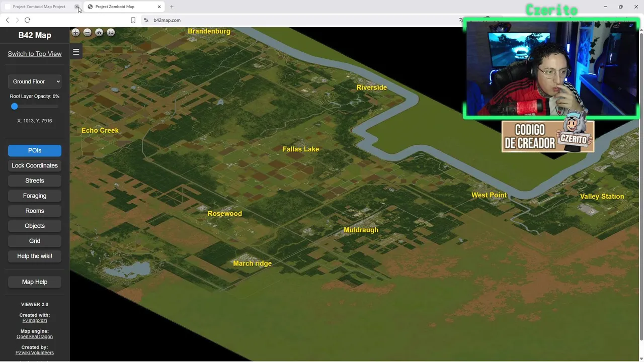Go back in browser history

(x=7, y=20)
